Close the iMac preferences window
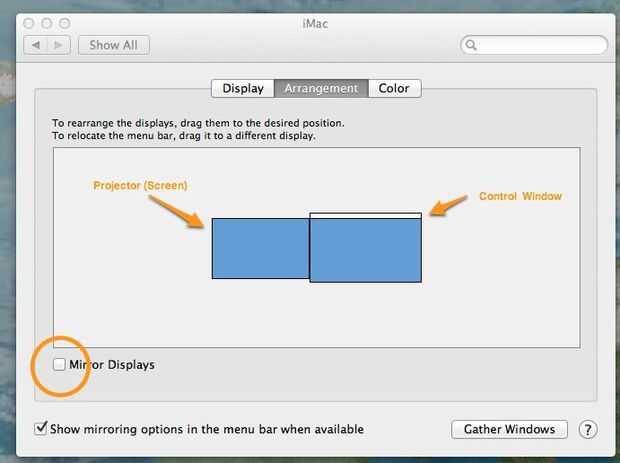This screenshot has width=620, height=463. coord(28,22)
